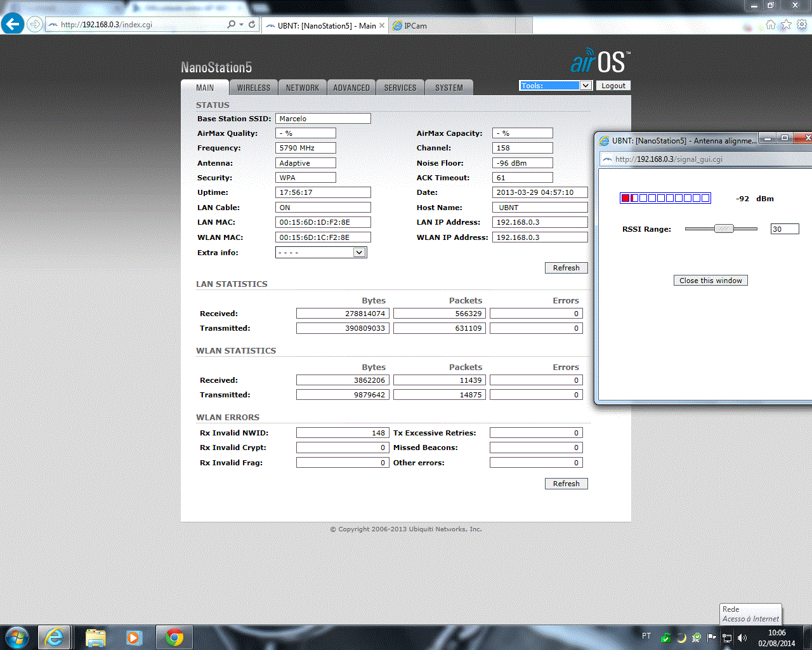
Task: Click the yellow moon tray icon
Action: coord(681,638)
